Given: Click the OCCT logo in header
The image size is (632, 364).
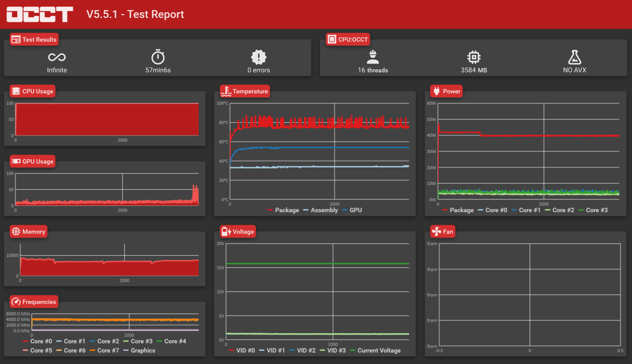Looking at the screenshot, I should tap(39, 14).
